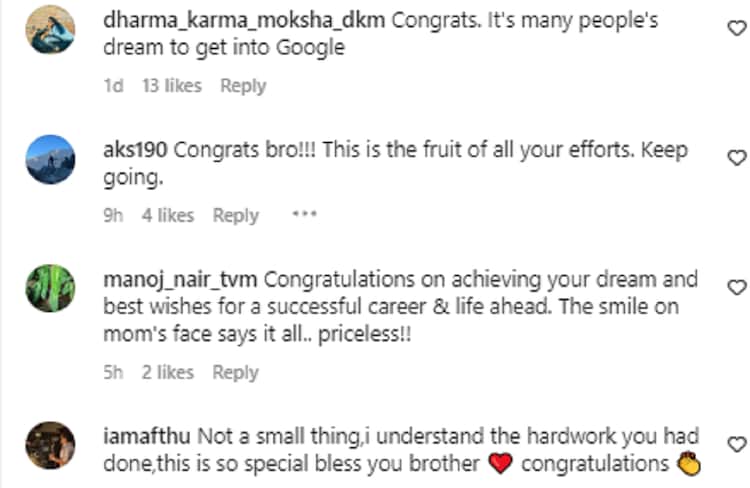Screen dimensions: 750x488
Task: Open dharma_karma_moksha_dkm's profile picture
Action: tap(49, 30)
